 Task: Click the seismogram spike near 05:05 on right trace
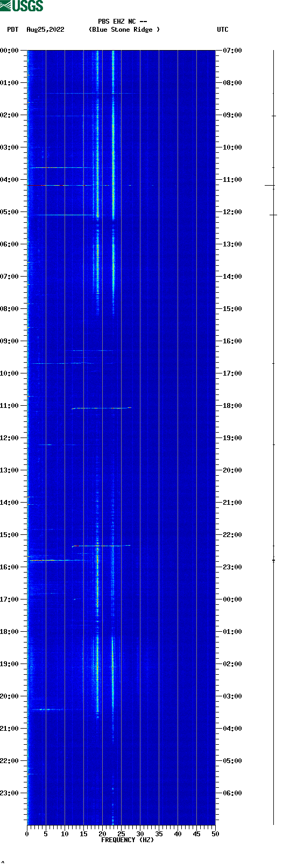pyautogui.click(x=273, y=215)
